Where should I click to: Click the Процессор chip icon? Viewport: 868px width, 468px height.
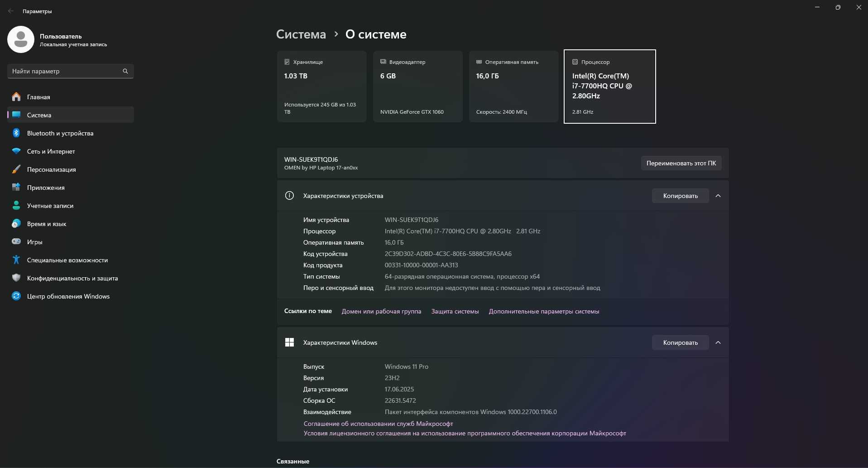[x=575, y=62]
